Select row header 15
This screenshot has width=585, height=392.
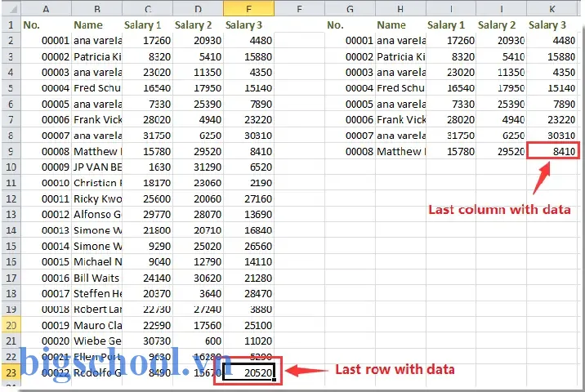(11, 246)
